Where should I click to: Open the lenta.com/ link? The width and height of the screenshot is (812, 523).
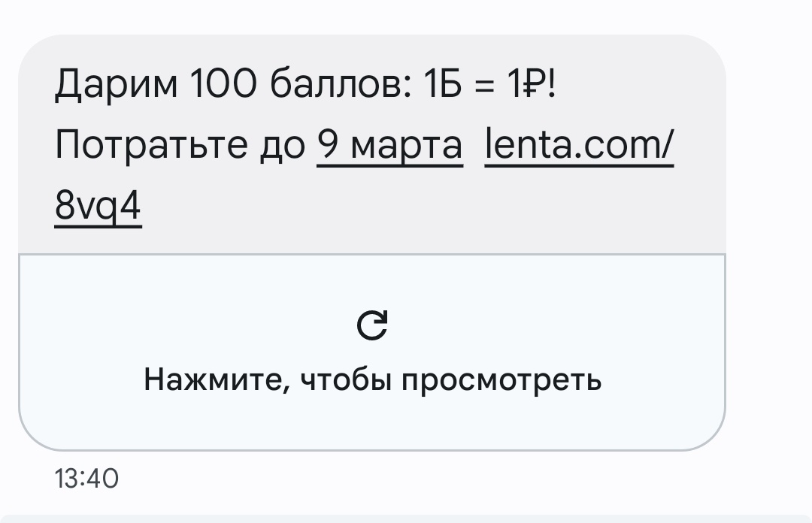579,144
